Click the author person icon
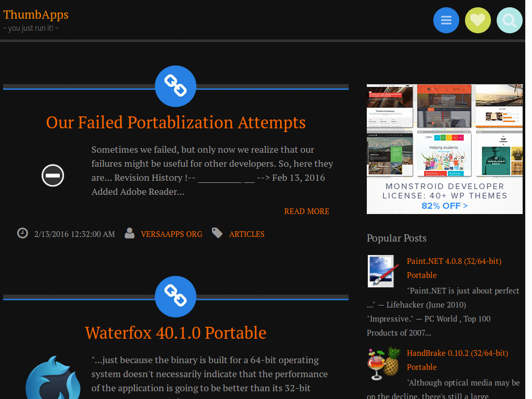 click(x=129, y=233)
